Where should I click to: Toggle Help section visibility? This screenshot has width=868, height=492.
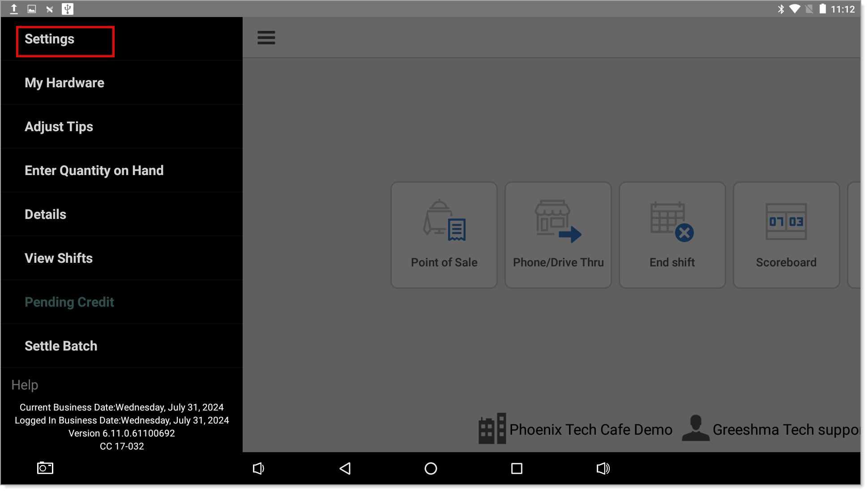tap(25, 385)
